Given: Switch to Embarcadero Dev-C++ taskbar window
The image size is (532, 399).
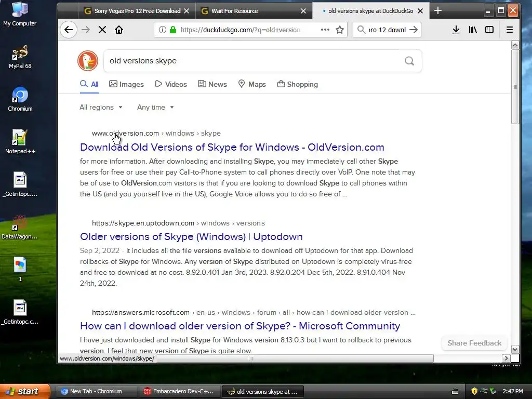Looking at the screenshot, I should [179, 391].
